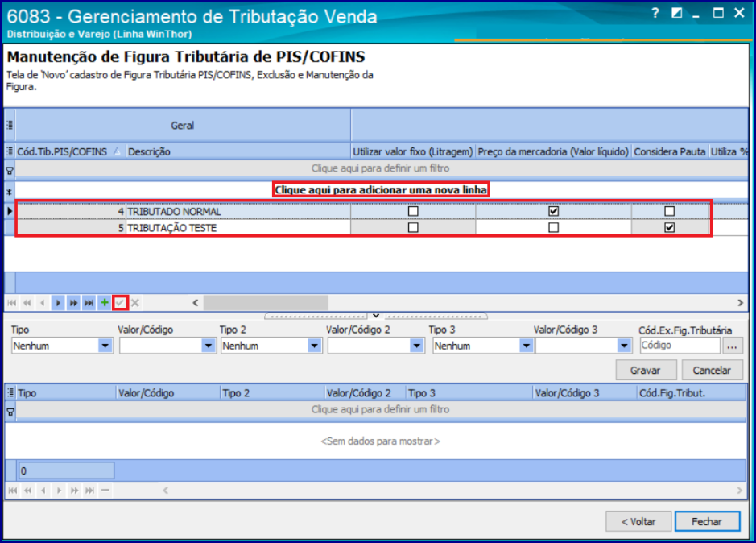Go to previous record in lower navigator
756x543 pixels.
pos(43,491)
